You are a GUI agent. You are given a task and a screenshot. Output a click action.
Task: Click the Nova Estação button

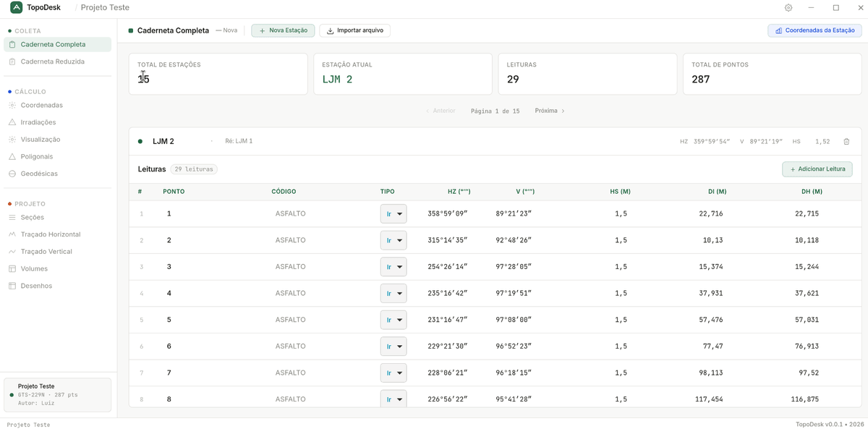pyautogui.click(x=283, y=30)
